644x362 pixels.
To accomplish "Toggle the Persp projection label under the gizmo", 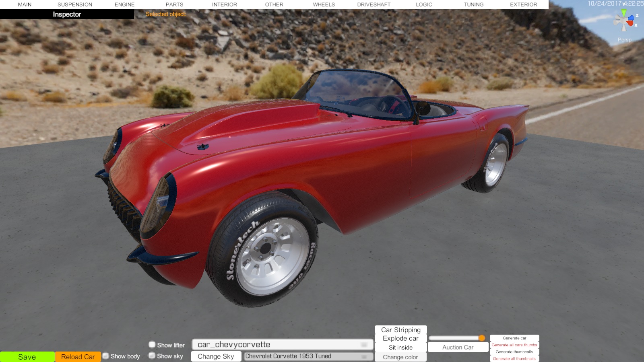I will pos(624,40).
